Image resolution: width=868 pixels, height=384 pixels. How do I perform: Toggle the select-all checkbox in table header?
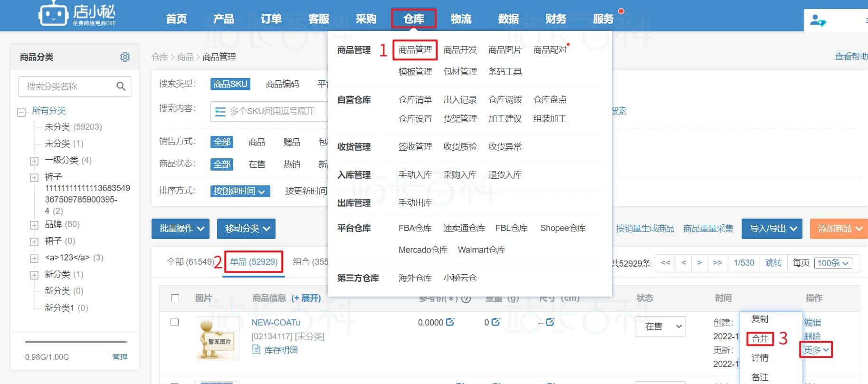175,298
